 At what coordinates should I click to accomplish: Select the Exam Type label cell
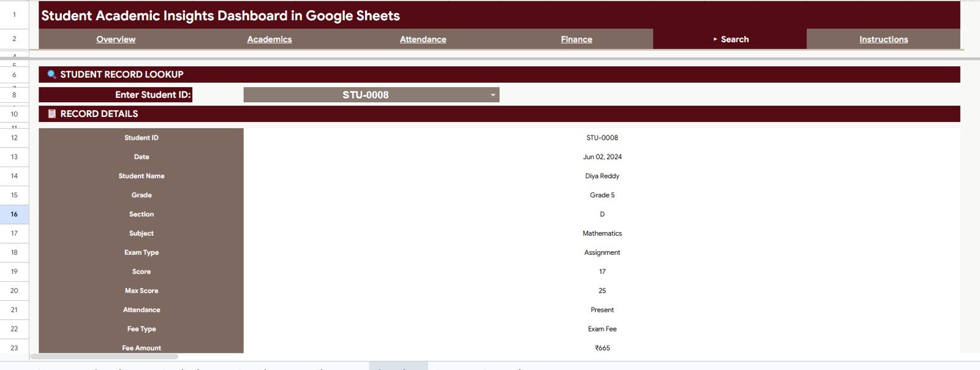click(141, 252)
